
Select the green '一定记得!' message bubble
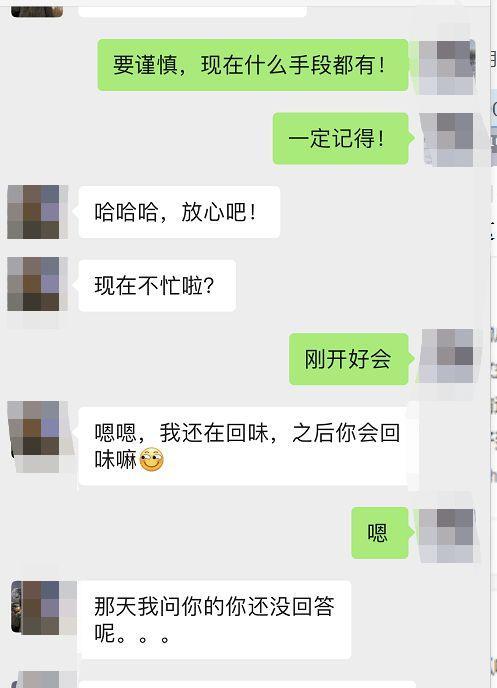[x=341, y=139]
